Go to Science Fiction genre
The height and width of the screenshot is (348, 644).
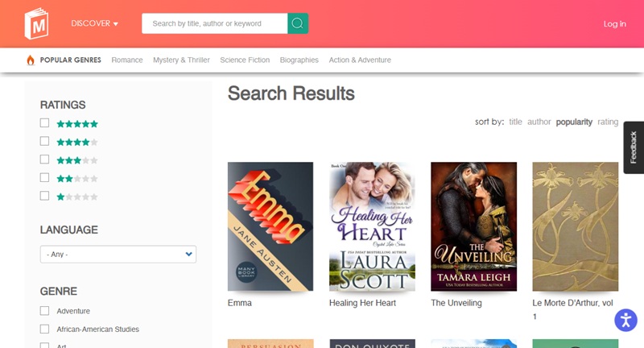pyautogui.click(x=245, y=60)
